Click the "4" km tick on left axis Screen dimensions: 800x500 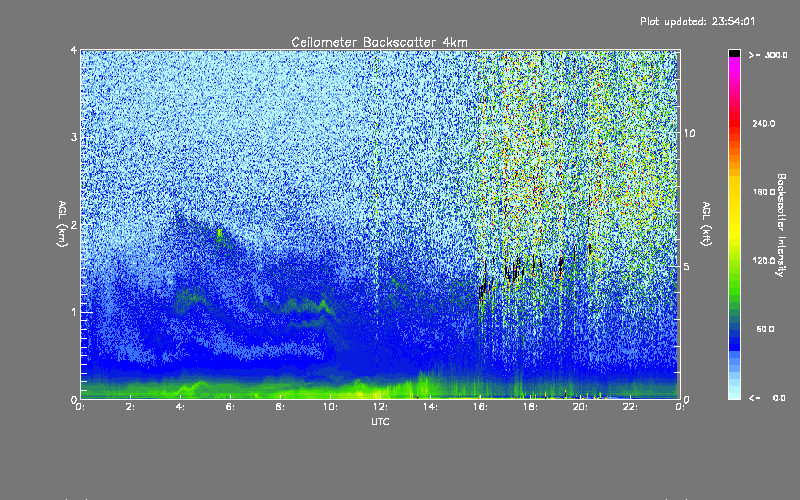[x=74, y=50]
